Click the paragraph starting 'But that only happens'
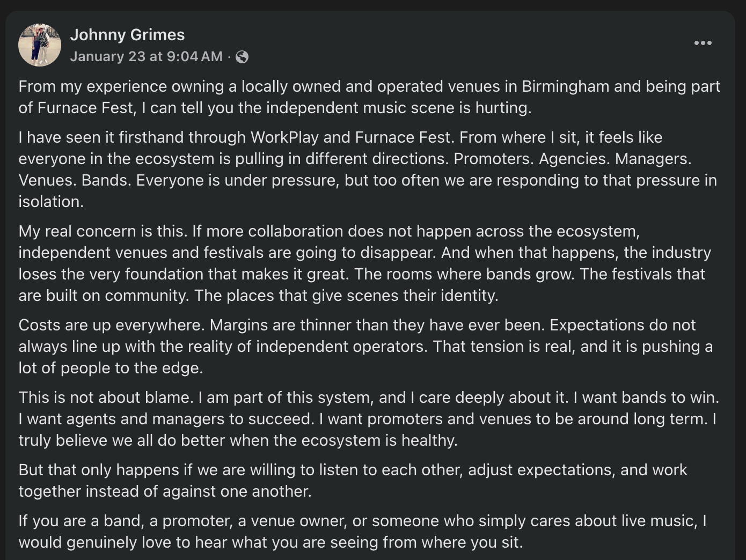 353,481
